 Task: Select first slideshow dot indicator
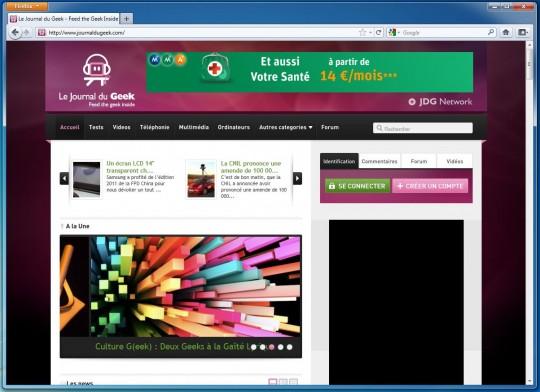click(x=253, y=347)
